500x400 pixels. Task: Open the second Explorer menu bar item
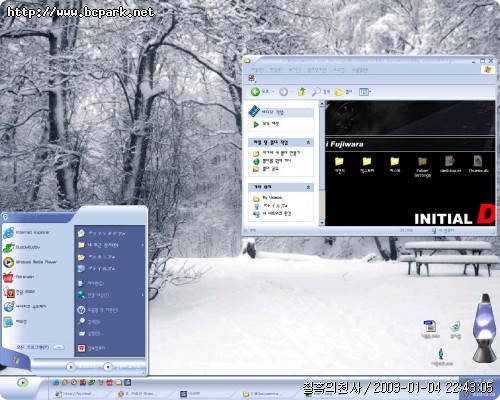276,70
